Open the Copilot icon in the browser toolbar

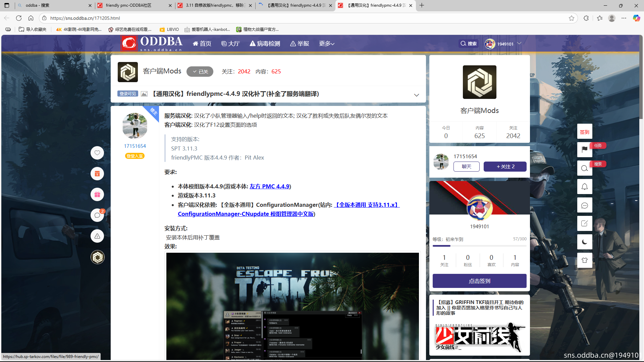click(x=636, y=18)
